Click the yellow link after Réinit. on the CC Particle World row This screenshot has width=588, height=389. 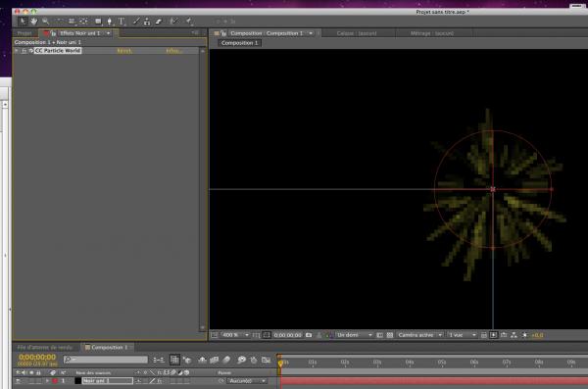[x=174, y=51]
